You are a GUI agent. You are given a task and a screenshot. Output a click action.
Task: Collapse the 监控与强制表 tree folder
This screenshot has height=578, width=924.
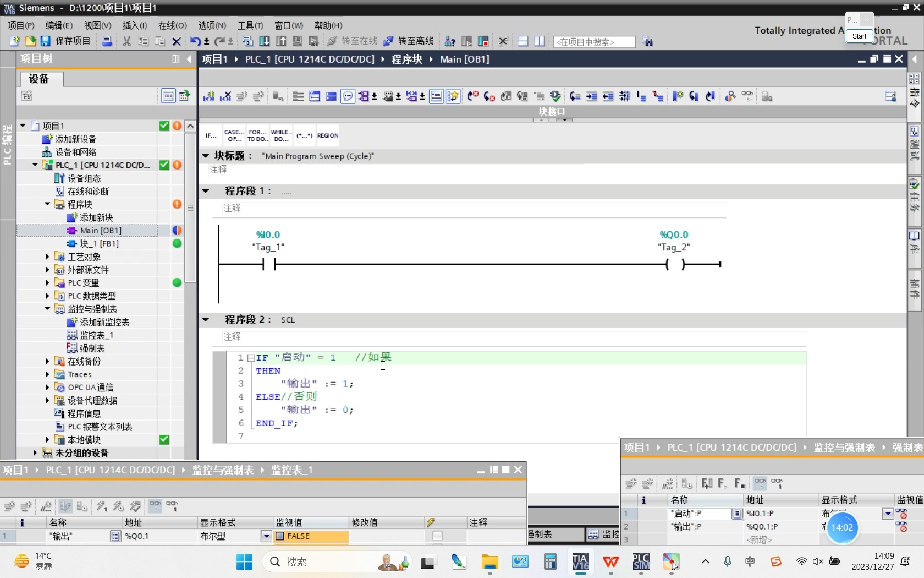click(47, 309)
